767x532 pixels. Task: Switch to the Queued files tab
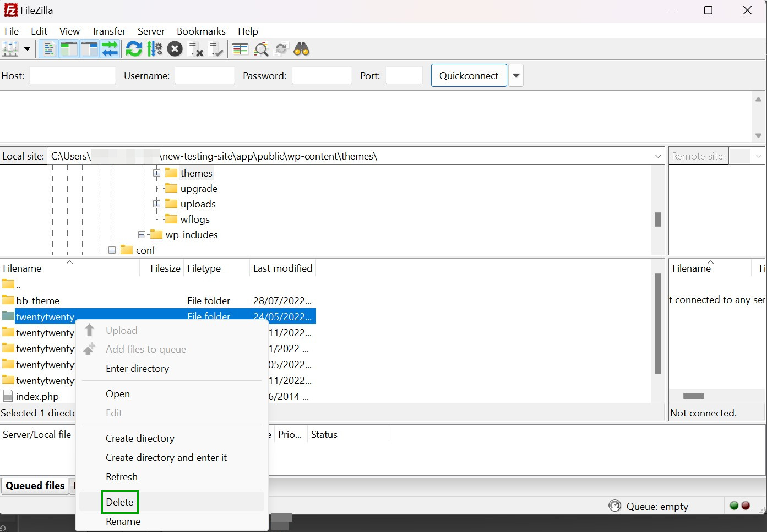coord(35,486)
